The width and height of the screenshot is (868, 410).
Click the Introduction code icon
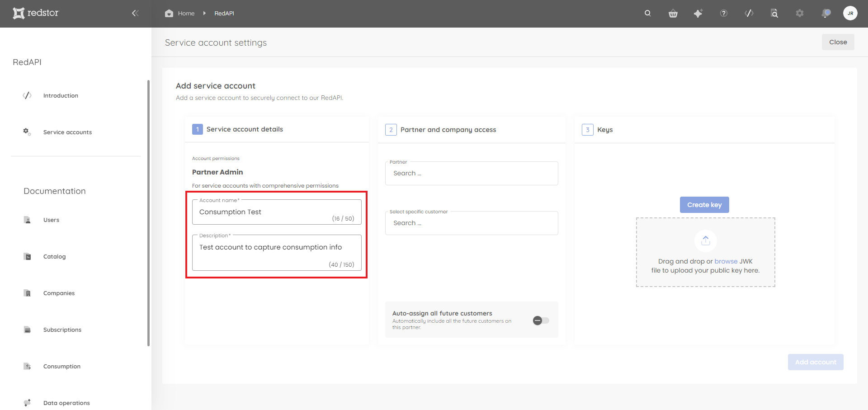pyautogui.click(x=27, y=95)
